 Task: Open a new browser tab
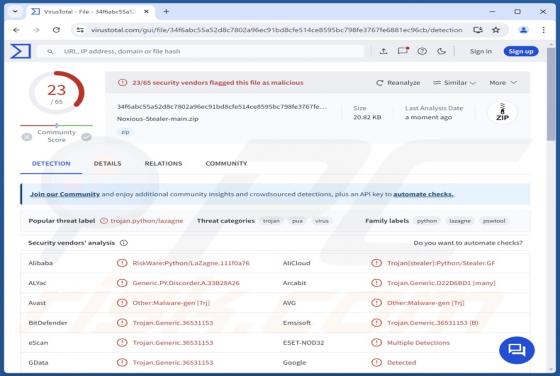coord(166,11)
